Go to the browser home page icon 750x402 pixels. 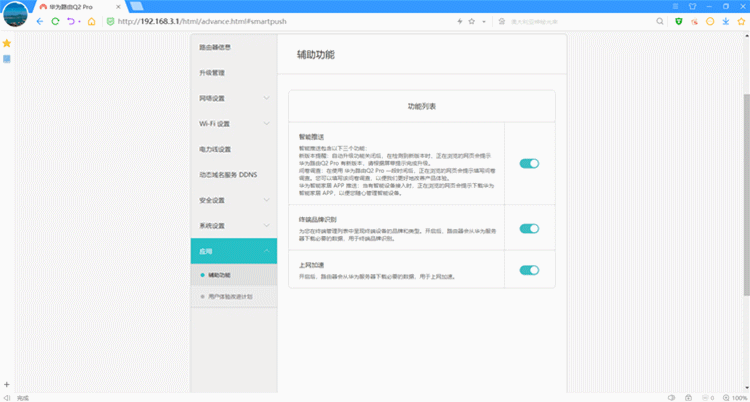[x=91, y=21]
